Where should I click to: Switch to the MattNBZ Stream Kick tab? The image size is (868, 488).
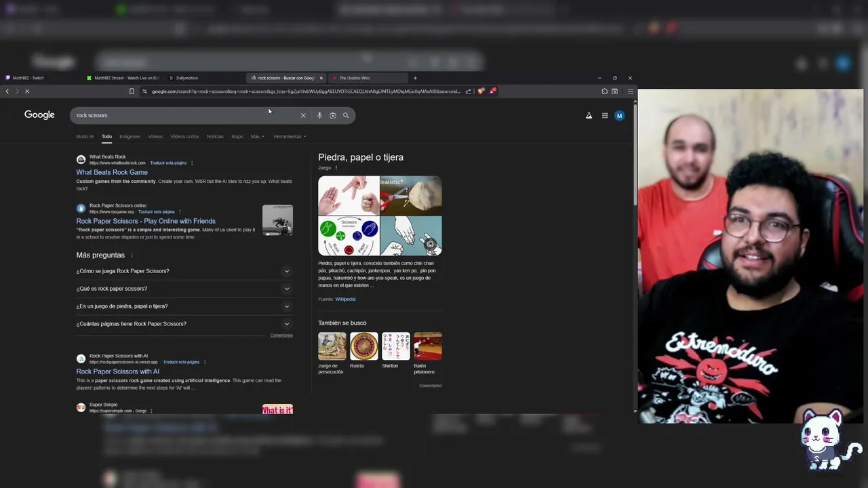[x=123, y=78]
